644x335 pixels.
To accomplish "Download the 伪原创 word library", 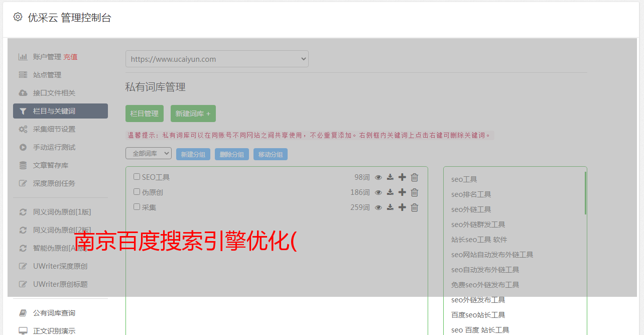I will [390, 192].
